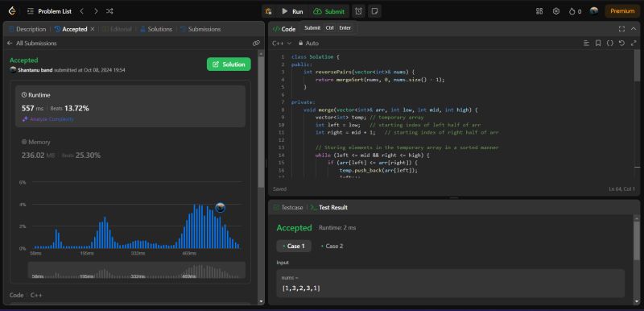Open the user profile avatar
This screenshot has height=311, width=644.
tap(593, 11)
